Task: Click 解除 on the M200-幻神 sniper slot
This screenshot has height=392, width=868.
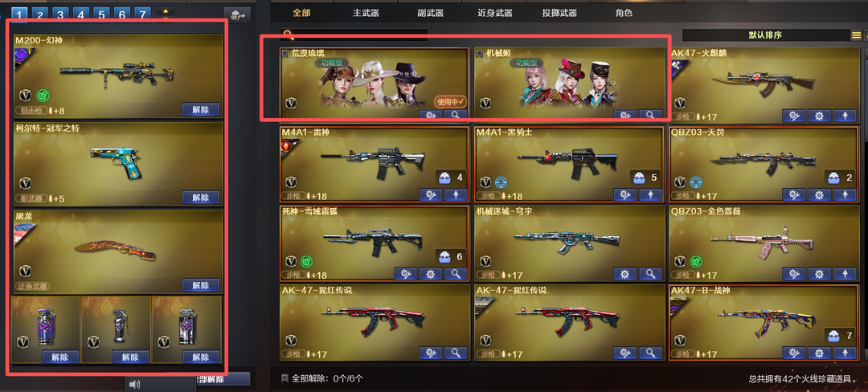Action: tap(200, 109)
